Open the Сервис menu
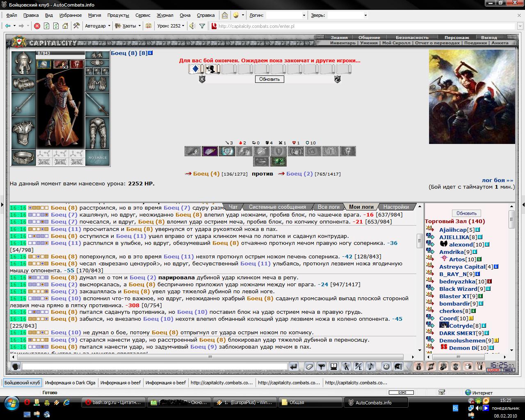This screenshot has width=525, height=420. [x=143, y=15]
